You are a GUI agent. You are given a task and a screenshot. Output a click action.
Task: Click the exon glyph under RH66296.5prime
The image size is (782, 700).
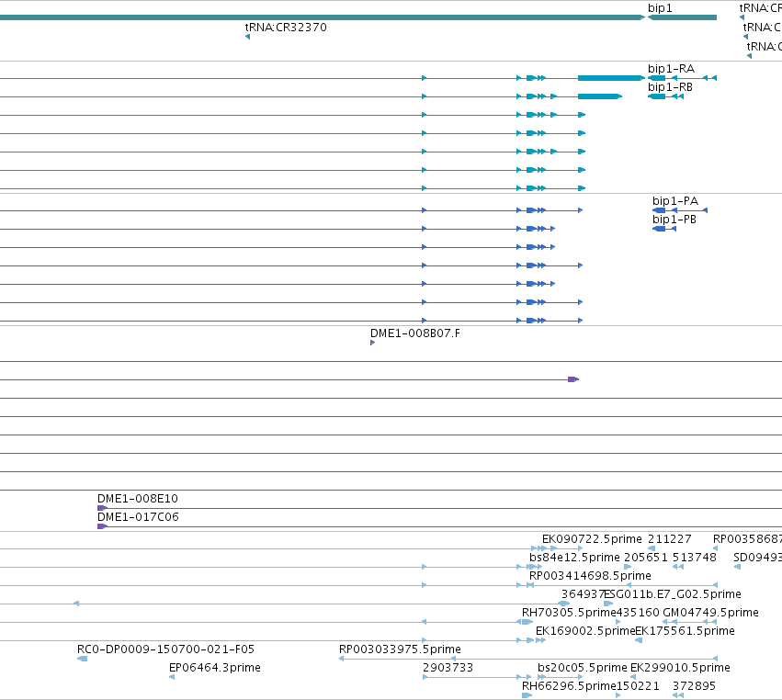(x=527, y=695)
